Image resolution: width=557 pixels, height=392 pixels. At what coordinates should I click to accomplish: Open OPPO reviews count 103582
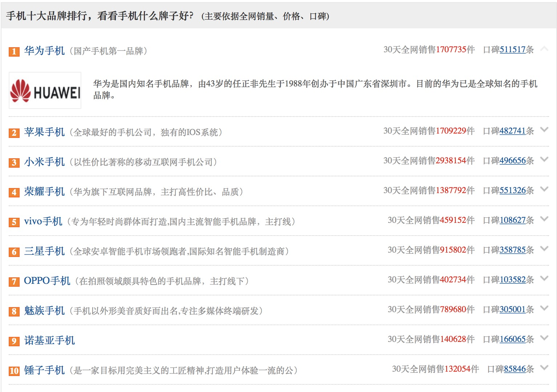point(513,280)
